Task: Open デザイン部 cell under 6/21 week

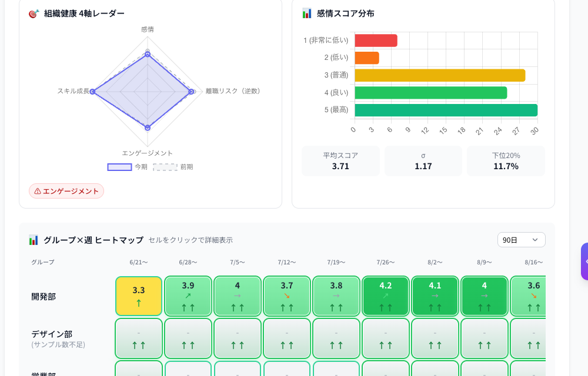Action: click(x=139, y=338)
